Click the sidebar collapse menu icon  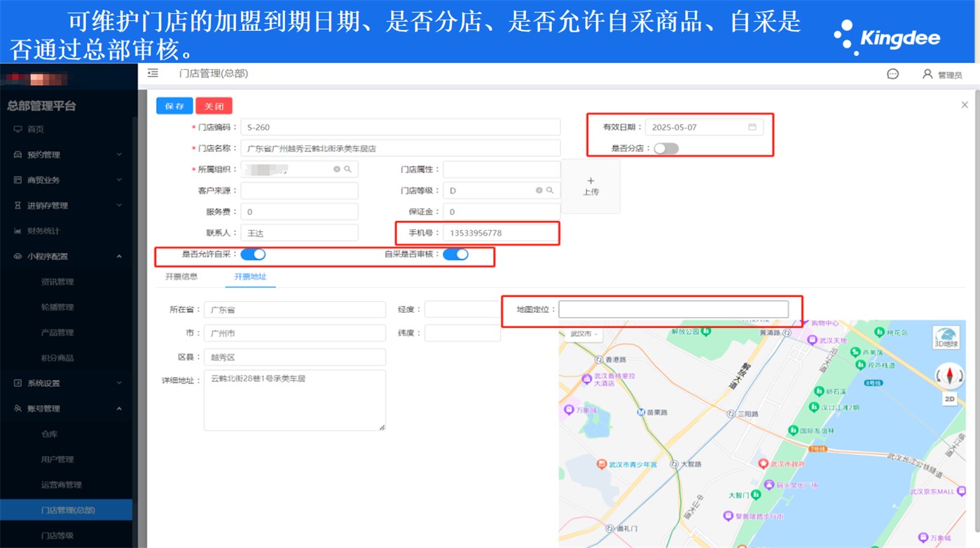pyautogui.click(x=153, y=74)
